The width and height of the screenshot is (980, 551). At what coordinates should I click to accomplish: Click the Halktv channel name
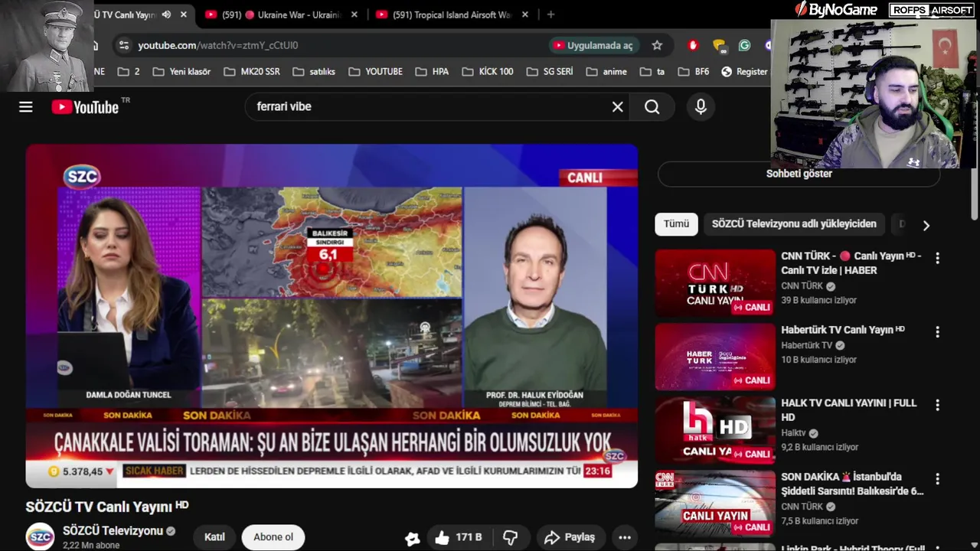[x=793, y=433]
